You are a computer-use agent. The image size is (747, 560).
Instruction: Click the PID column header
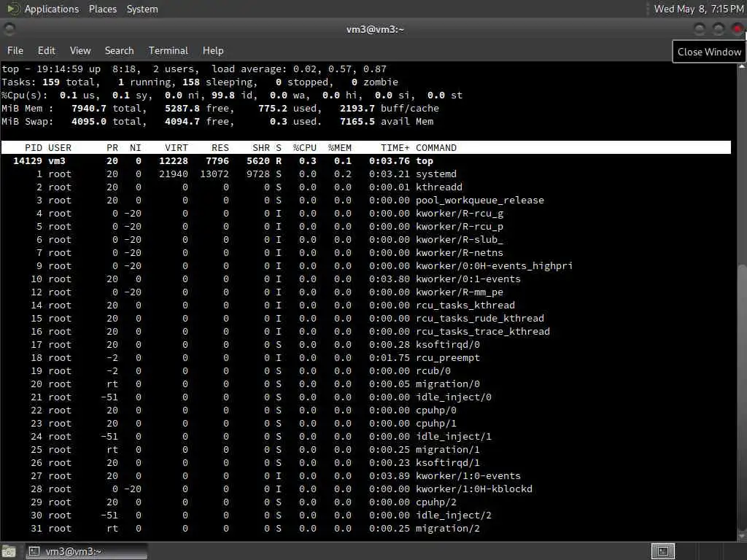click(x=34, y=147)
